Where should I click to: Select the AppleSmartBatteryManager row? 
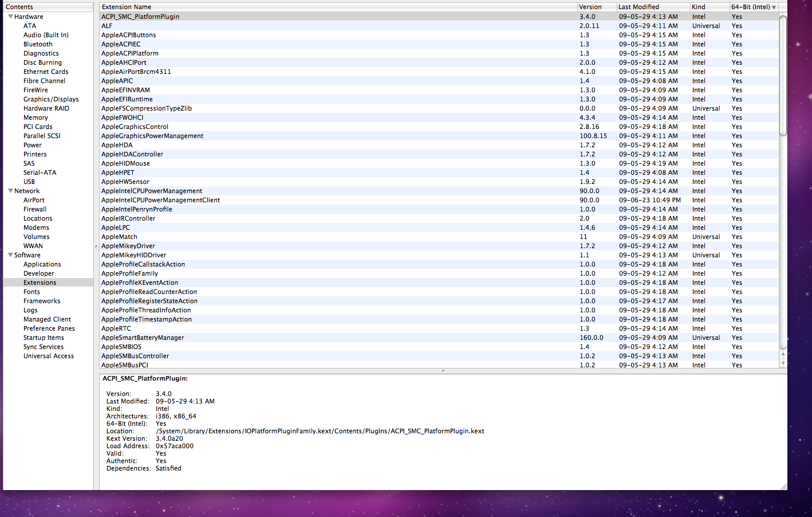pyautogui.click(x=439, y=338)
